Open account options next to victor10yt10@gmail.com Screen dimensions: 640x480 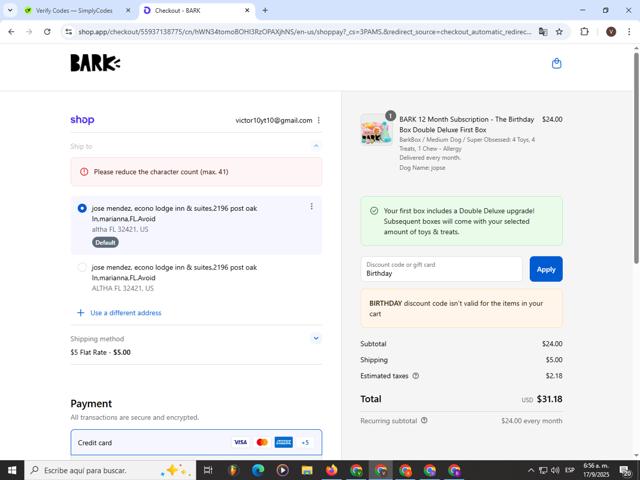(319, 120)
